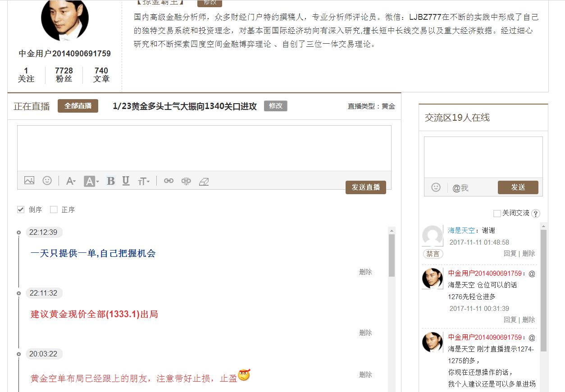Click the help question mark icon
Viewport: 565px width, 392px height.
[x=536, y=214]
